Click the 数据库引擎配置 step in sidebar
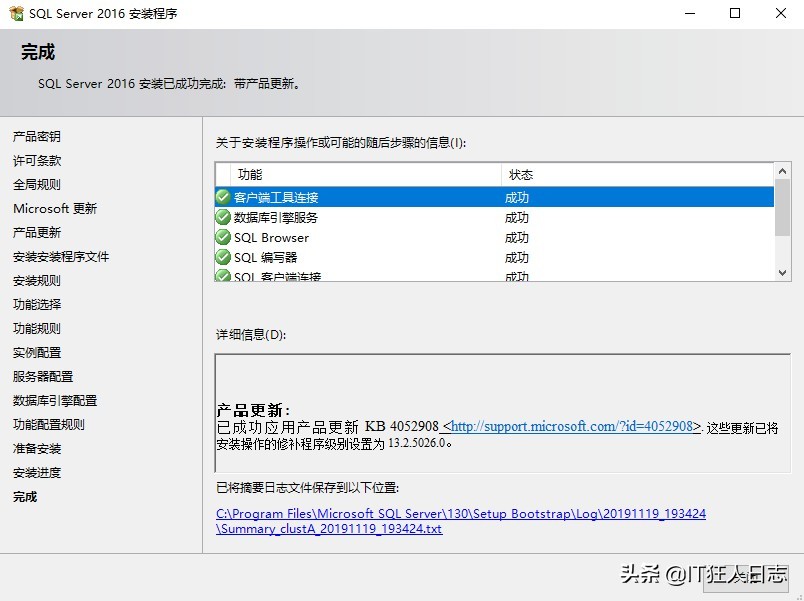Screen dimensions: 804x601 pos(55,400)
